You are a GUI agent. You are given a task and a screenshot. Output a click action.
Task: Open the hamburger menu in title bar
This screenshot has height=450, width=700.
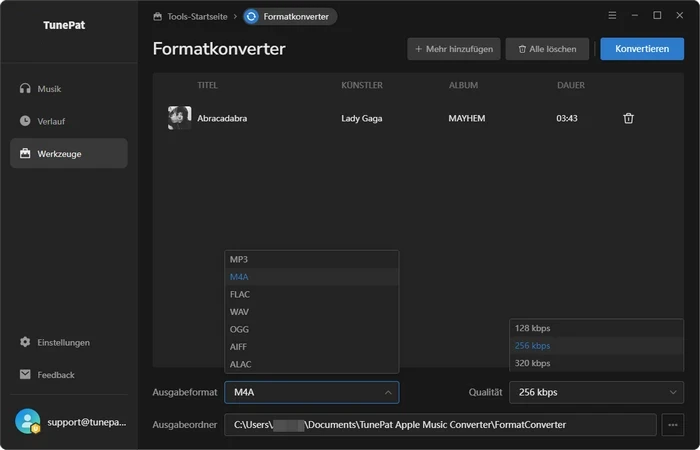click(x=612, y=16)
